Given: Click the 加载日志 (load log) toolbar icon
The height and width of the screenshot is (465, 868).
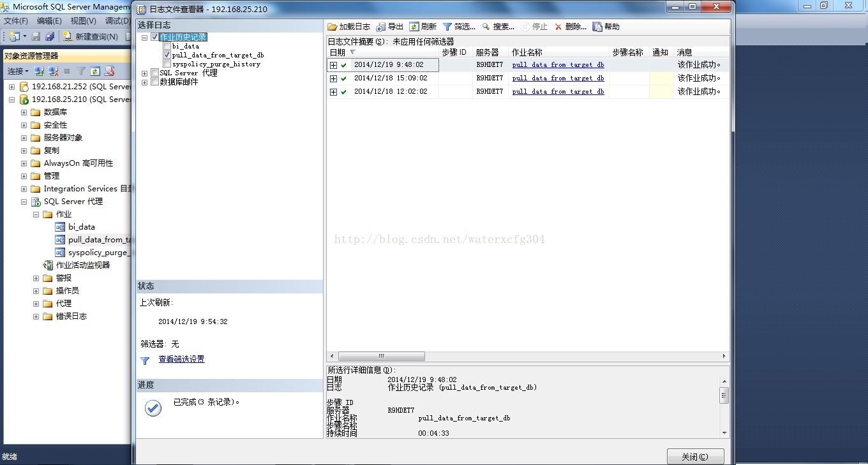Looking at the screenshot, I should coord(333,27).
